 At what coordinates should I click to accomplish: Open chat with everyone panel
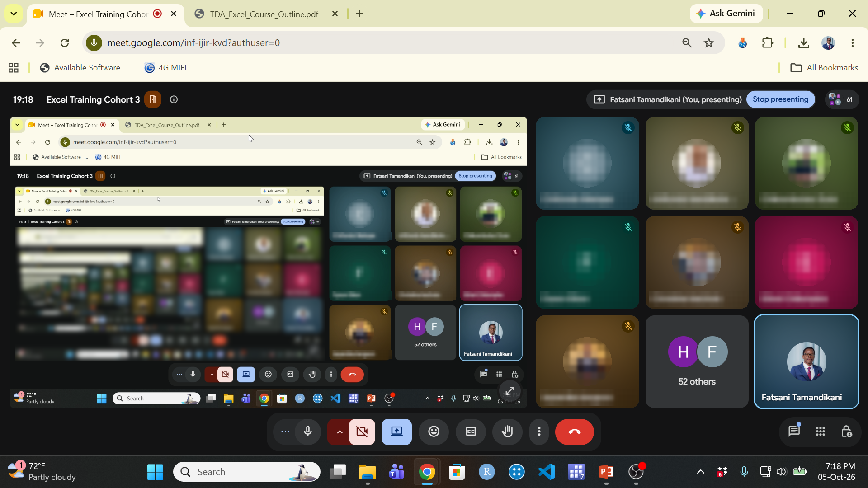tap(794, 431)
